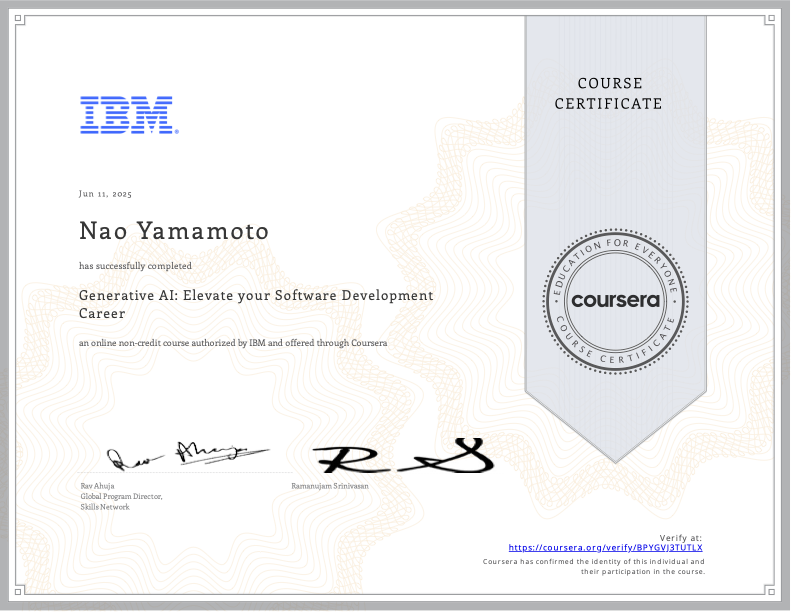
Task: Click the IBM logo
Action: (x=129, y=115)
